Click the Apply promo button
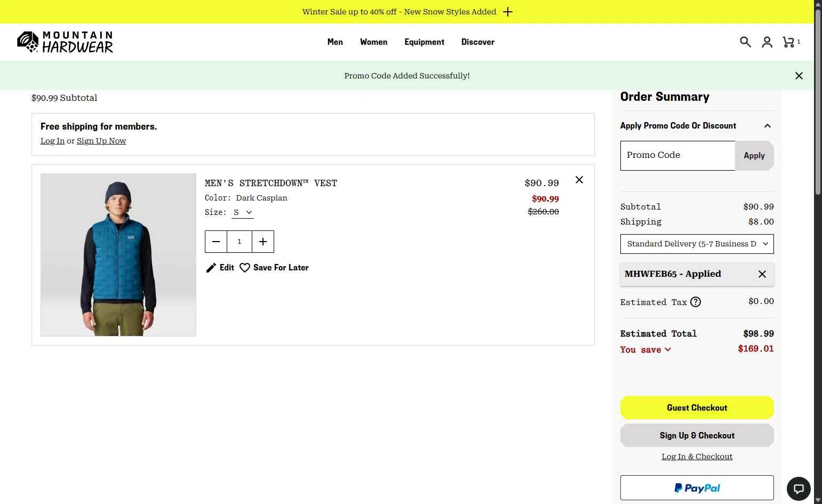The width and height of the screenshot is (822, 504). click(x=754, y=156)
